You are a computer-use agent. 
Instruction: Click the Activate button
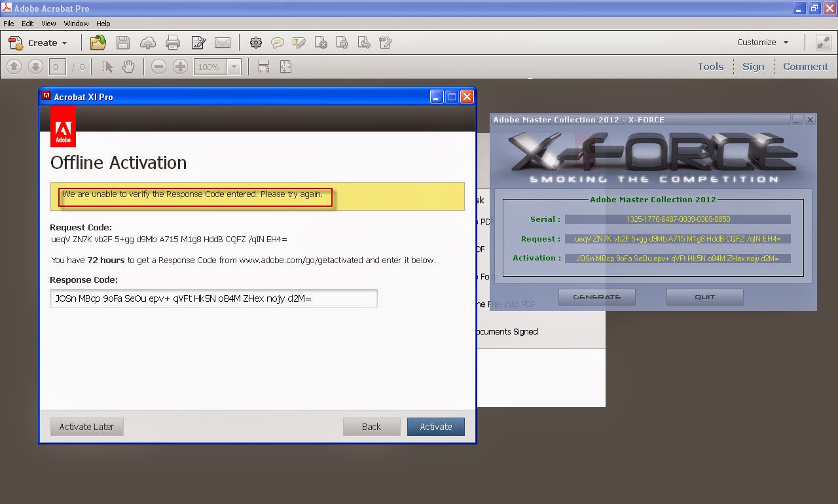(436, 427)
